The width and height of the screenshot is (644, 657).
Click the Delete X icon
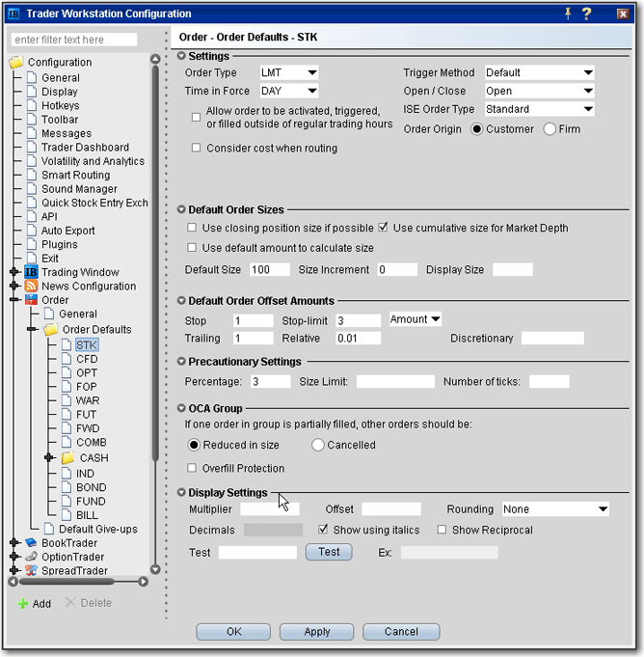click(70, 603)
